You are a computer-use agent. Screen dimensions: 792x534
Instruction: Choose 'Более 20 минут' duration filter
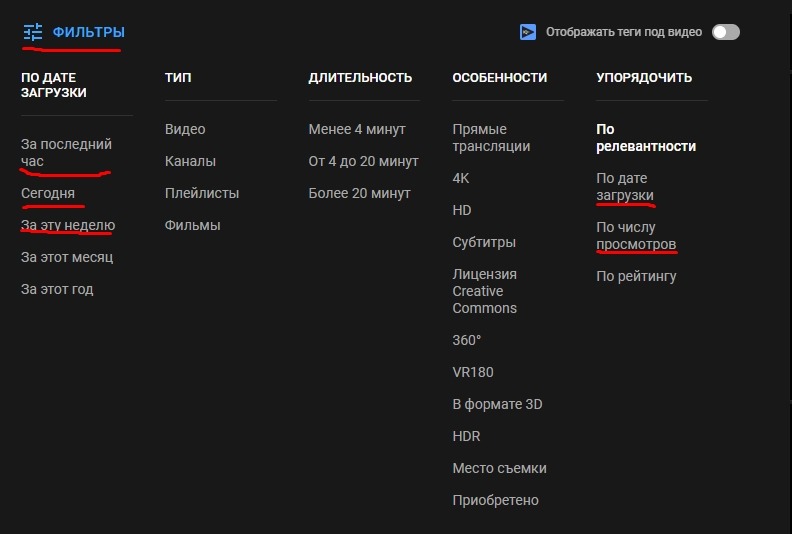(360, 193)
